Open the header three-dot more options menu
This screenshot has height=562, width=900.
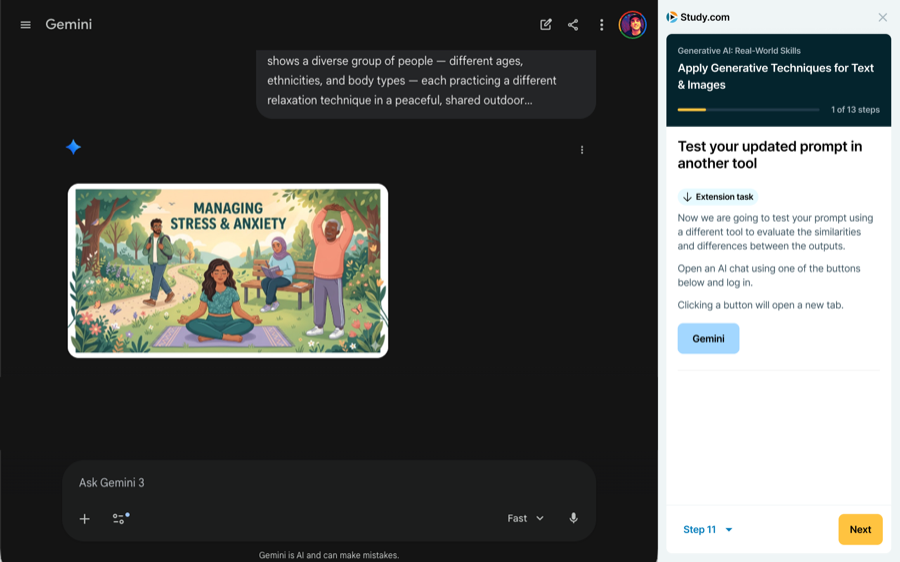point(601,25)
